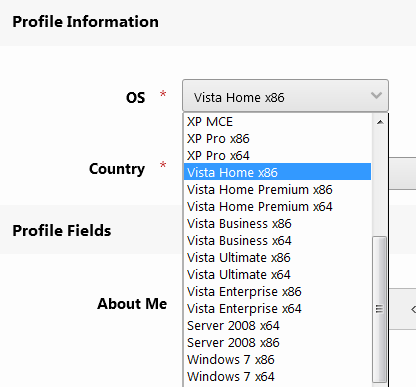The image size is (416, 387).
Task: Pick Vista Home Premium x64
Action: coord(277,206)
